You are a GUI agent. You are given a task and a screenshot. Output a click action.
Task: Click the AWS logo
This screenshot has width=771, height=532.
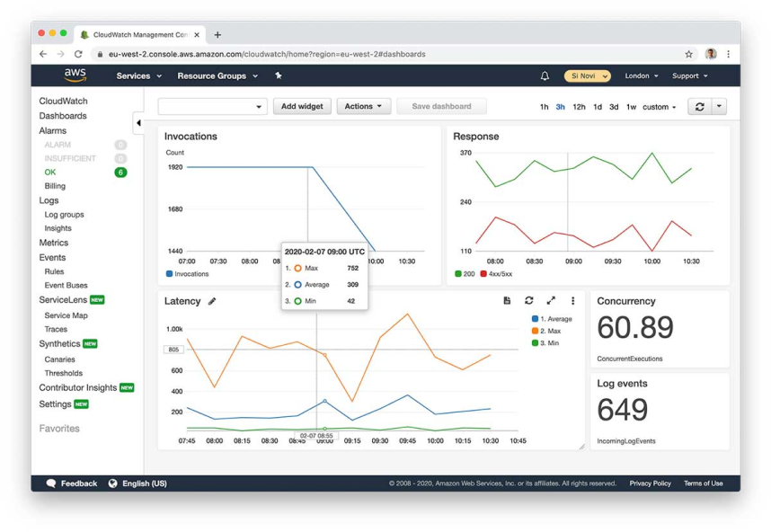coord(74,75)
